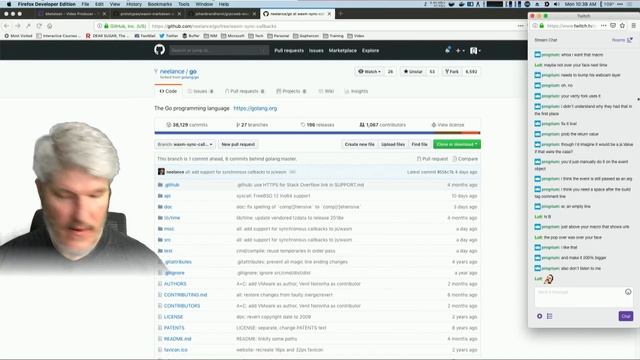Screen dimensions: 640x360
Task: Open the plus create-new dropdown in GitHub header
Action: click(460, 51)
